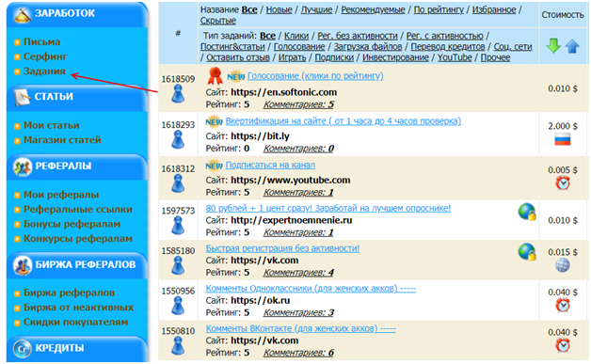Filter task type by Инвестирование

pos(395,57)
